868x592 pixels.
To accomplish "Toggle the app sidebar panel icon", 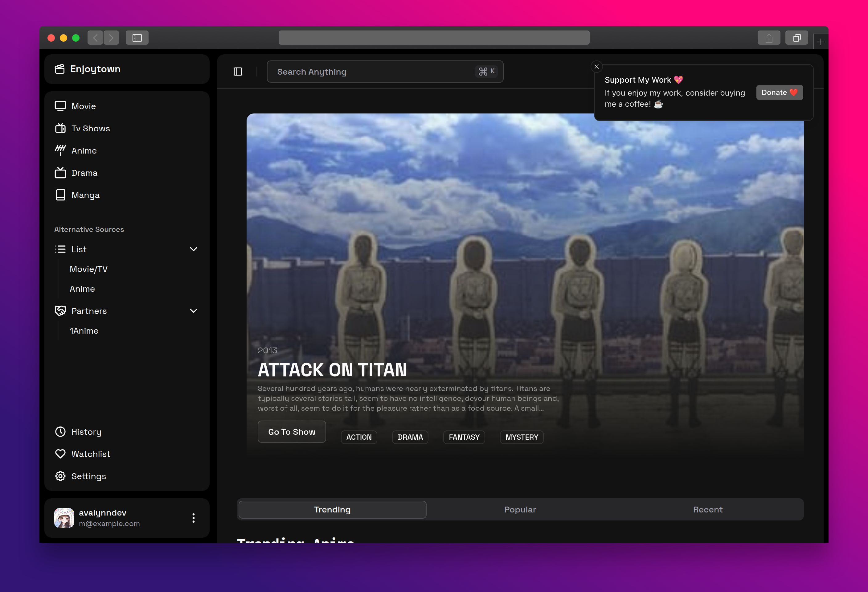I will (x=238, y=72).
